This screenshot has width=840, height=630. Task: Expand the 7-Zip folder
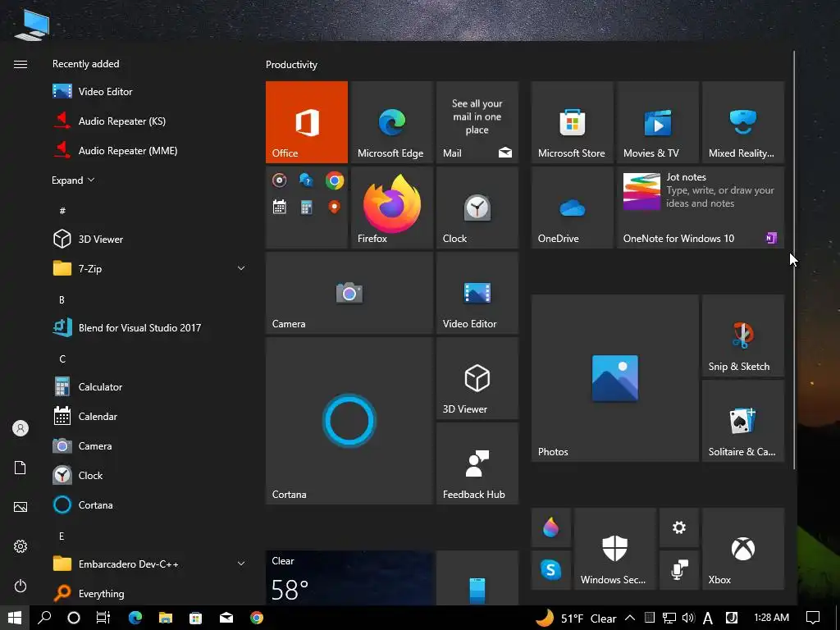[241, 268]
